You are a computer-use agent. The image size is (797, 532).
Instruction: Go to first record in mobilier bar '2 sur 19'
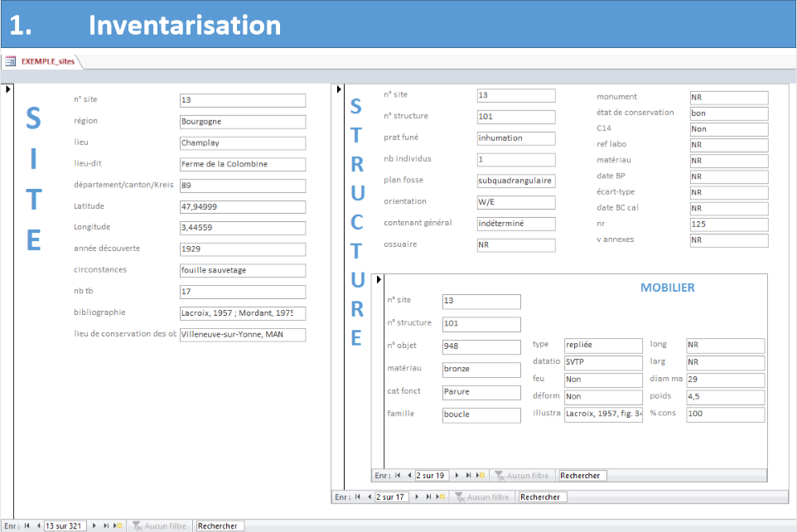398,476
